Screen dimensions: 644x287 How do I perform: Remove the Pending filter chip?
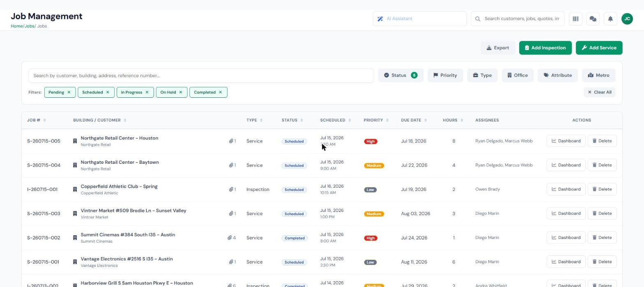click(x=69, y=92)
